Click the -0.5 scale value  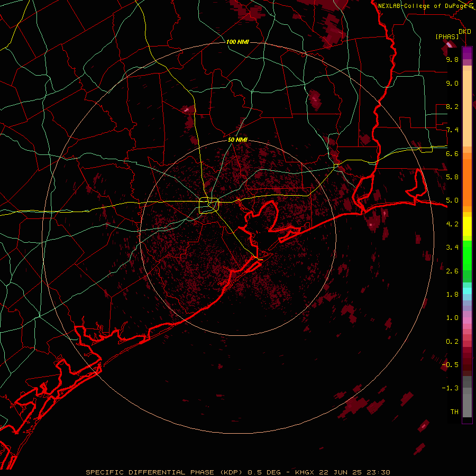(450, 365)
